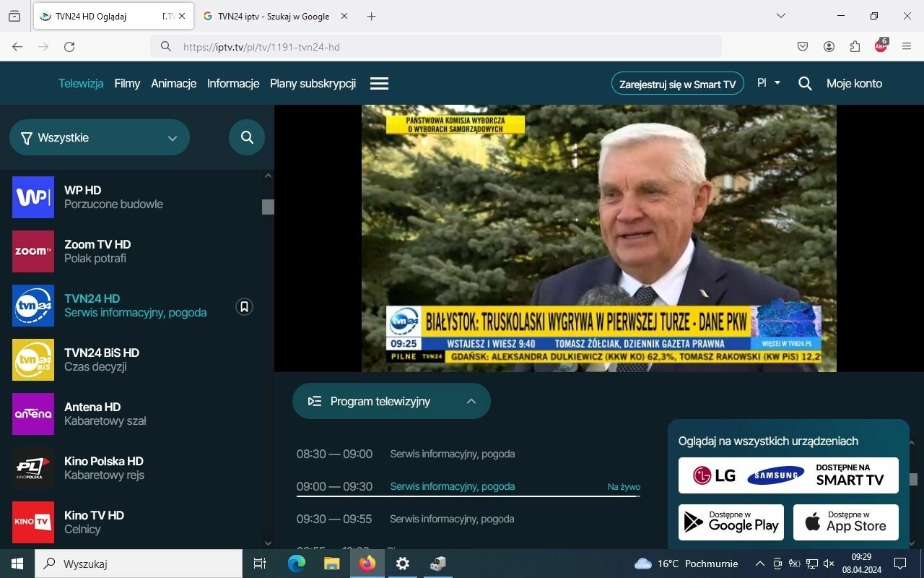Image resolution: width=924 pixels, height=578 pixels.
Task: Open the PL language dropdown
Action: (768, 83)
